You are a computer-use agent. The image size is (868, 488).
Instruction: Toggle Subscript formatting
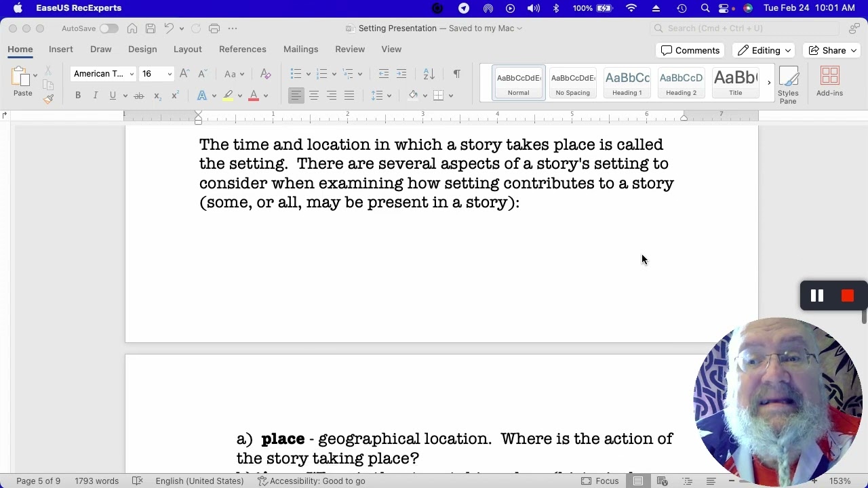157,96
